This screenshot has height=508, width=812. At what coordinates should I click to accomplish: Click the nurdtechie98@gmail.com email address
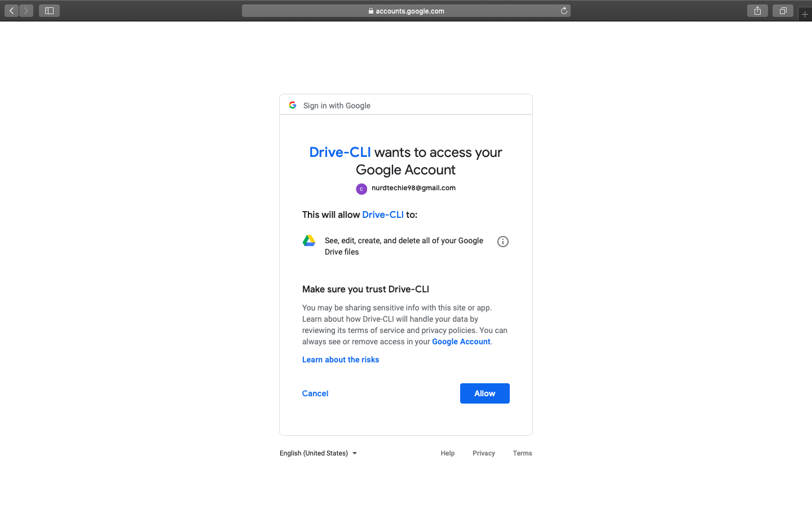[413, 188]
